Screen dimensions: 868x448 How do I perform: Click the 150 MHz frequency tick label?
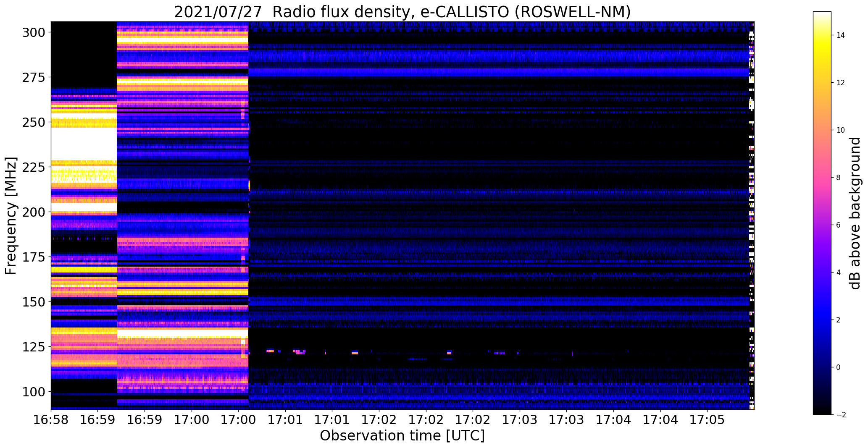34,302
